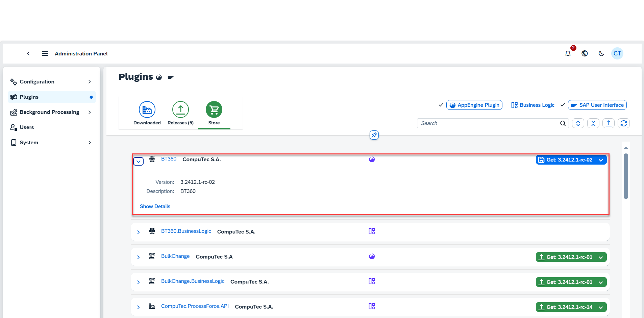Image resolution: width=644 pixels, height=318 pixels.
Task: Collapse the BT360 plugin row
Action: (x=138, y=162)
